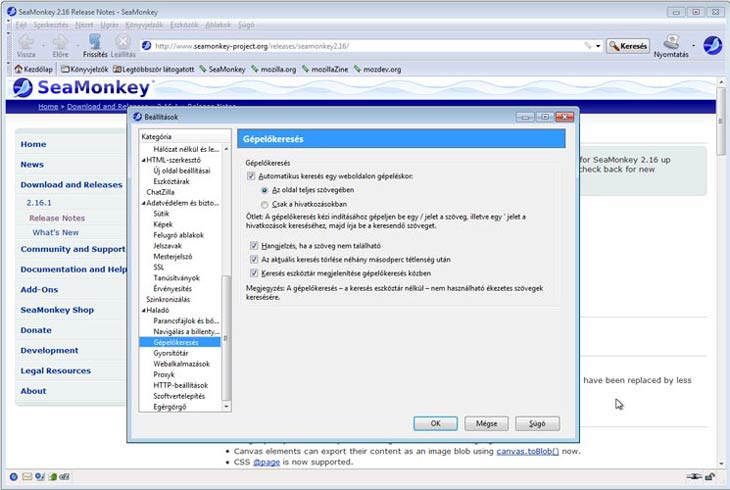Open the Nyomtatás dropdown arrow

[x=693, y=46]
